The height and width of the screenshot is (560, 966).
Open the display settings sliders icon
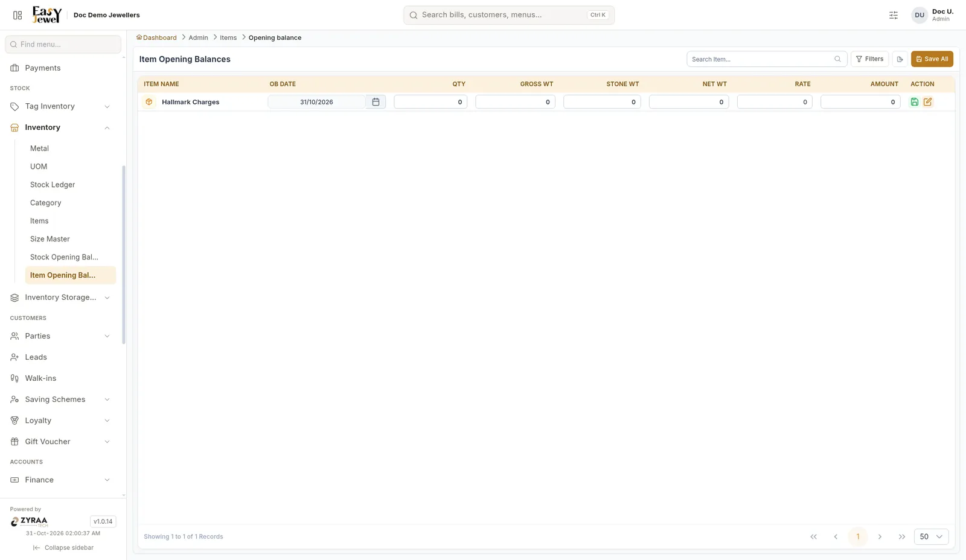(x=894, y=15)
